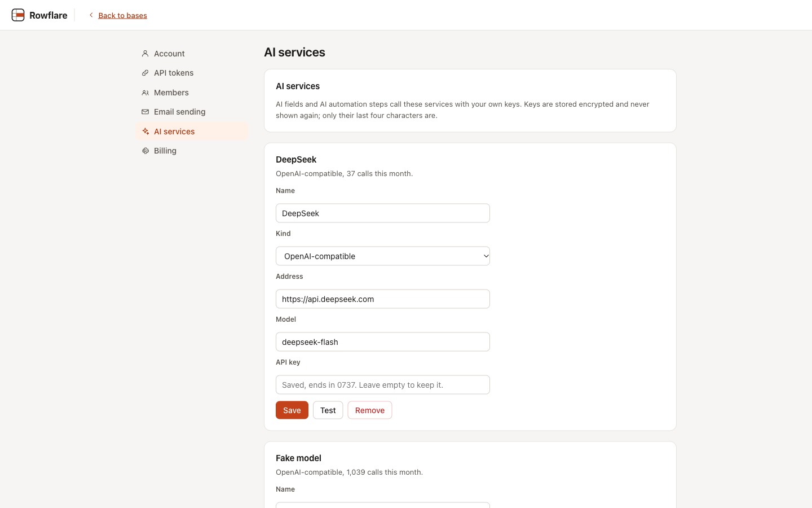
Task: Click the '1,039 calls this month' text
Action: (x=385, y=472)
